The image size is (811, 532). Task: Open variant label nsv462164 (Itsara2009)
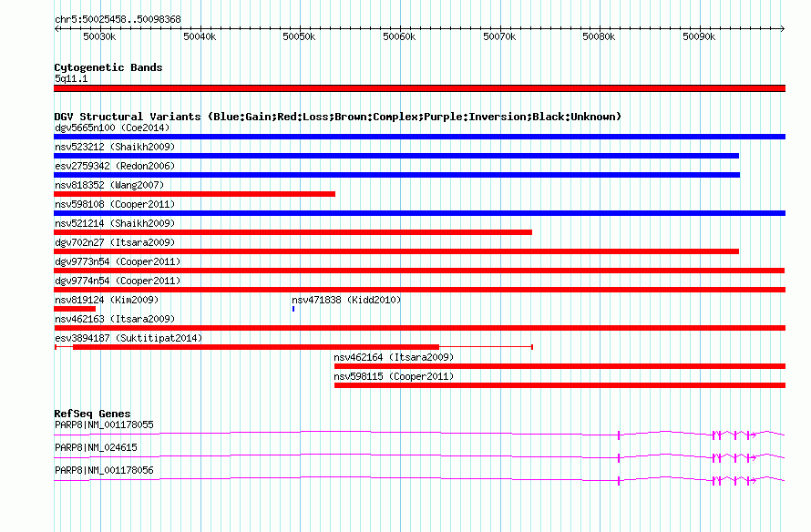394,357
